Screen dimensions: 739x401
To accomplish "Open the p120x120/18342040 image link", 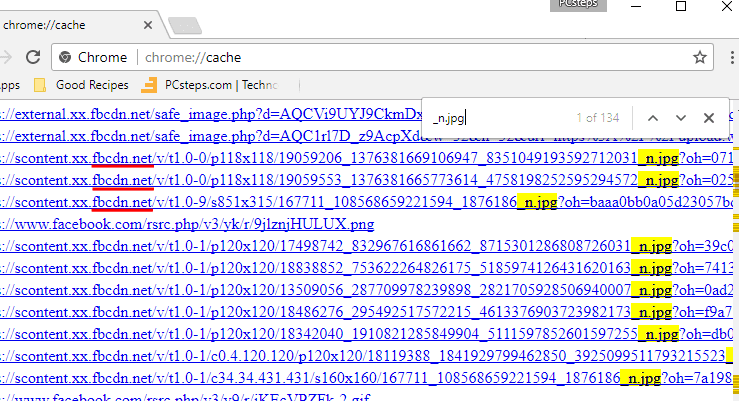I will click(367, 334).
